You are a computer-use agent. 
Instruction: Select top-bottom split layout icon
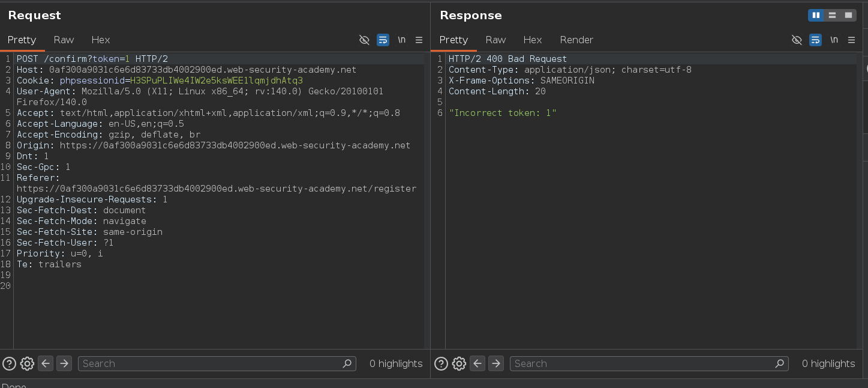[832, 15]
